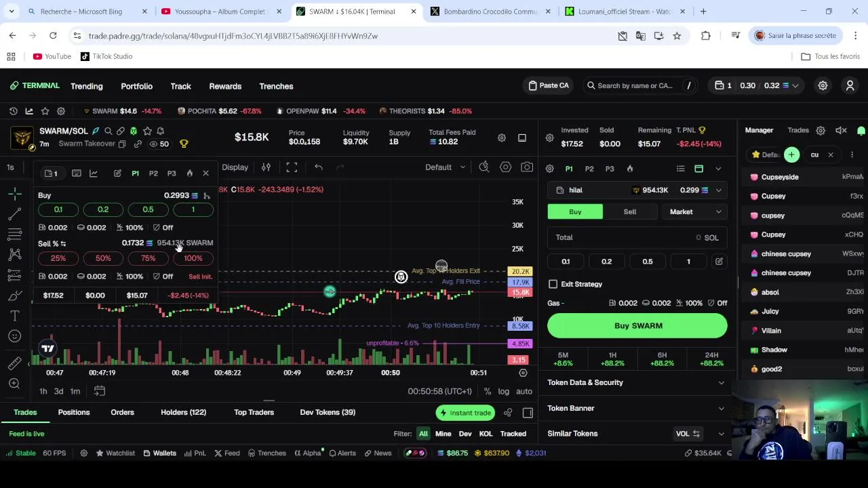Tick the Exit Strategy checkbox
868x488 pixels.
click(553, 284)
